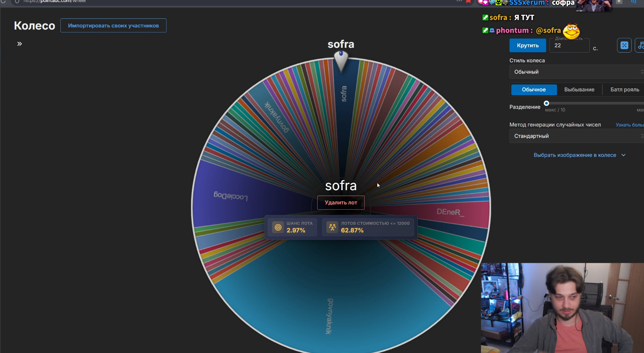Click the smiley emote in phontum's chat message

coord(571,31)
